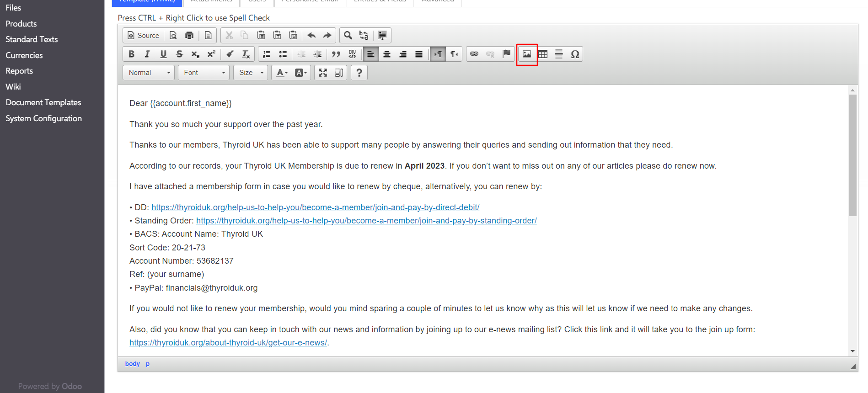Set text direction right to left
Screen dimensions: 868x393
click(x=454, y=54)
